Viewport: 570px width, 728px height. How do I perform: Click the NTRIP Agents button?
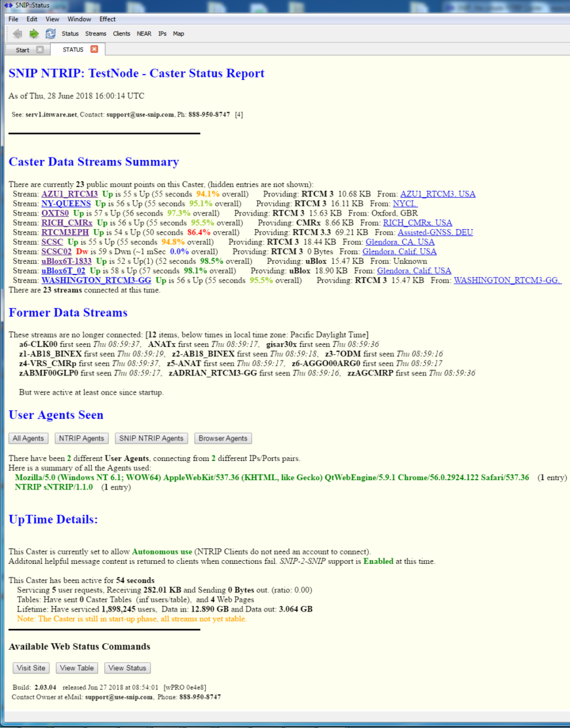pos(81,439)
